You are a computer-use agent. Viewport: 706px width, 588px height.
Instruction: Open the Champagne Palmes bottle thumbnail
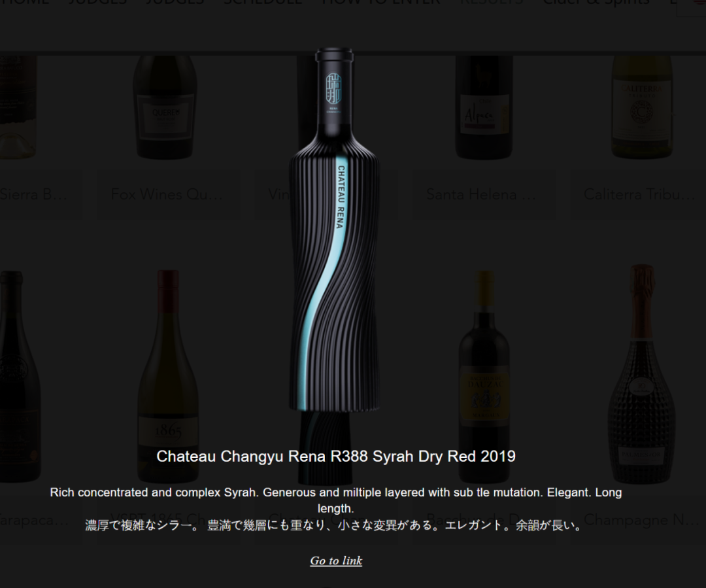click(641, 374)
